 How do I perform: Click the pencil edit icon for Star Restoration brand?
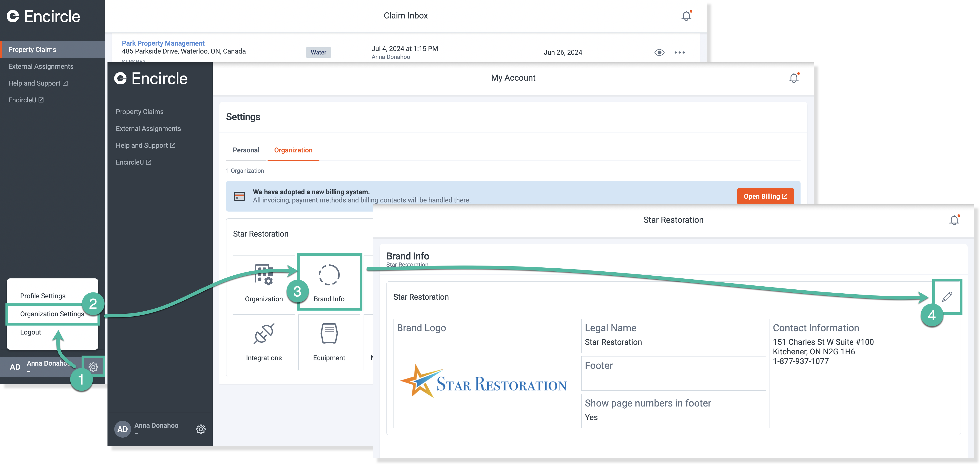point(947,296)
